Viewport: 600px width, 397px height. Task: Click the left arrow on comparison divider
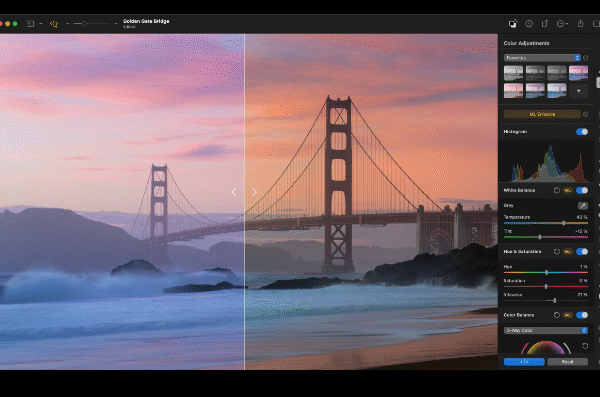[234, 192]
